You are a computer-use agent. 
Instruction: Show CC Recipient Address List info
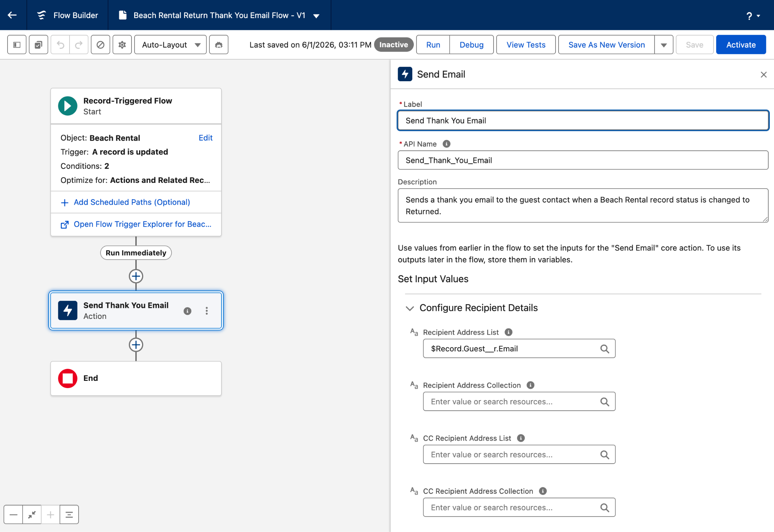pos(521,438)
